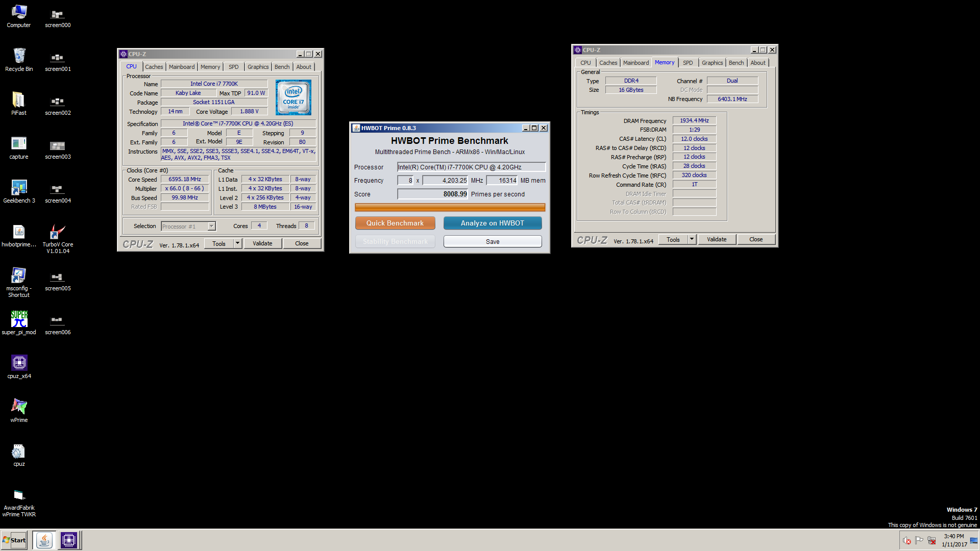This screenshot has height=551, width=980.
Task: Open Mainboard tab in left CPU-Z window
Action: click(x=182, y=67)
